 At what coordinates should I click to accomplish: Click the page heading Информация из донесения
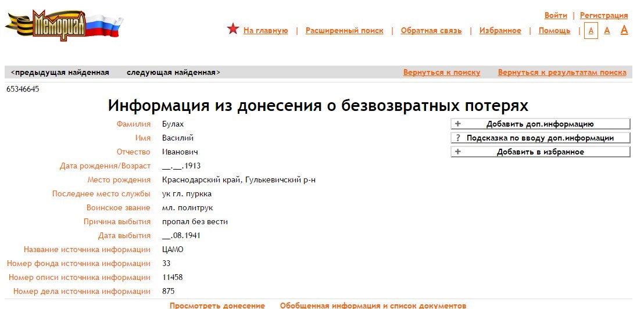click(319, 106)
